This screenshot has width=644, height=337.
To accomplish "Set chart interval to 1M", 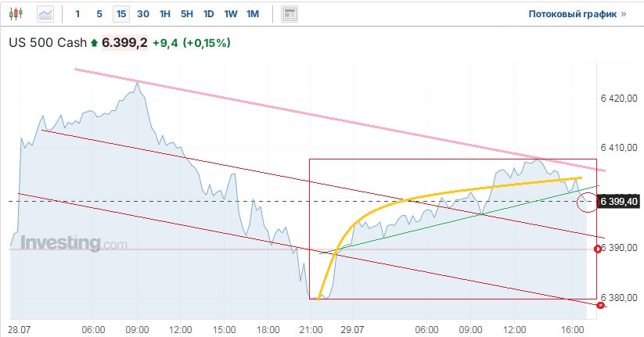I will coord(253,14).
